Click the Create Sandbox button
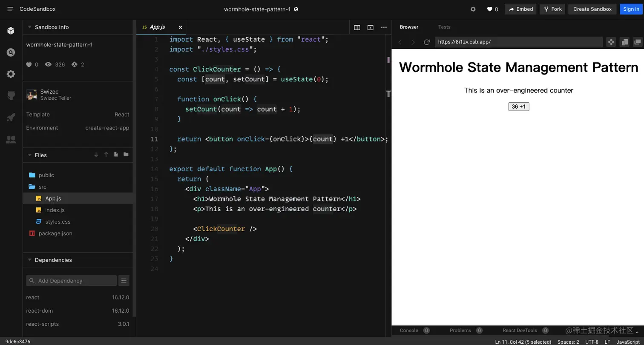Screen dimensions: 644x345 pos(592,9)
